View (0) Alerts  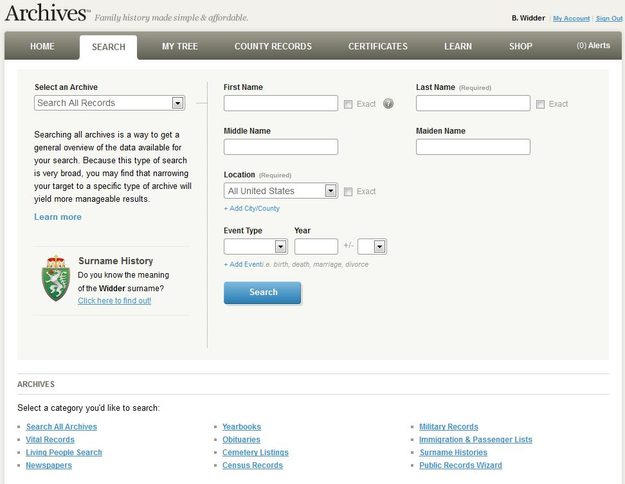point(593,45)
